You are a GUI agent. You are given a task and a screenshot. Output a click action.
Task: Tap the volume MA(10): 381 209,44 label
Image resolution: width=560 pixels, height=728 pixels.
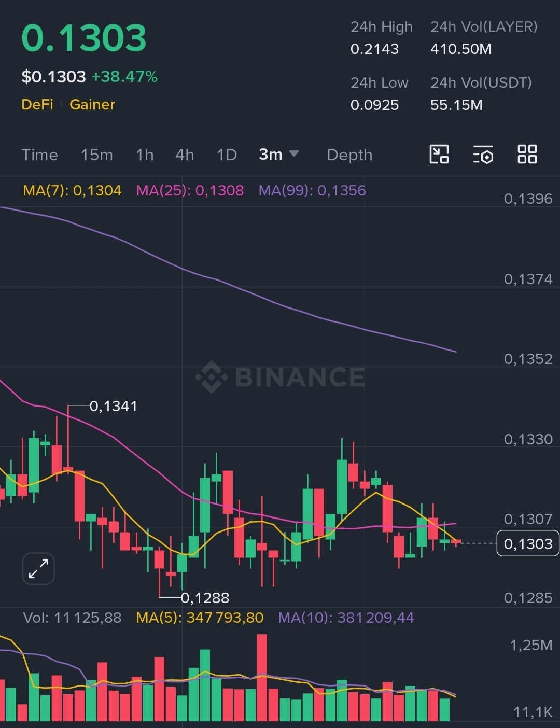[346, 618]
